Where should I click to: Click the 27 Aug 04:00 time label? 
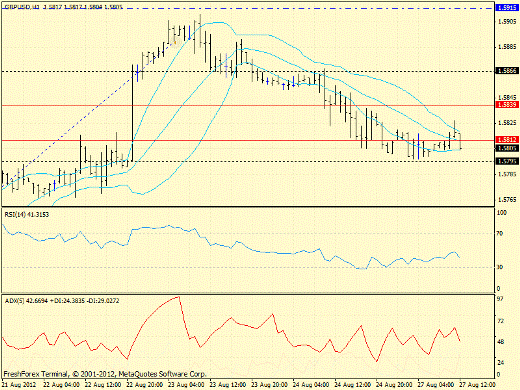[436, 385]
